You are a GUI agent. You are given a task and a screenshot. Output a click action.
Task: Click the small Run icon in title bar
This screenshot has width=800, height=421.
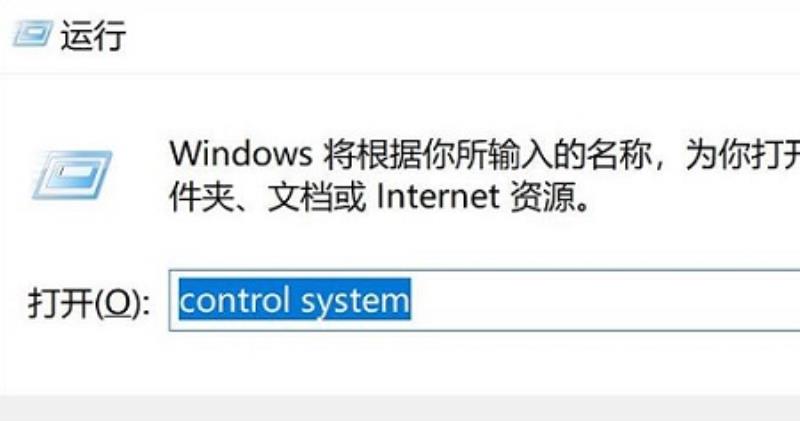[x=33, y=34]
